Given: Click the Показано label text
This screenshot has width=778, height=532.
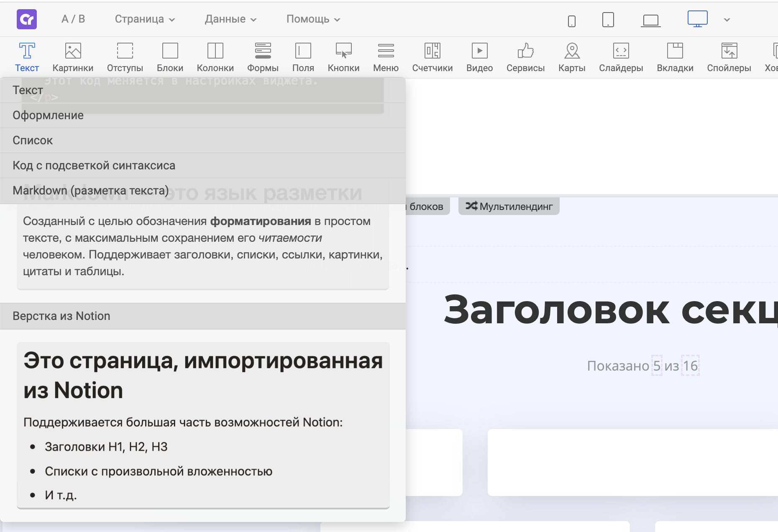Looking at the screenshot, I should pos(618,366).
